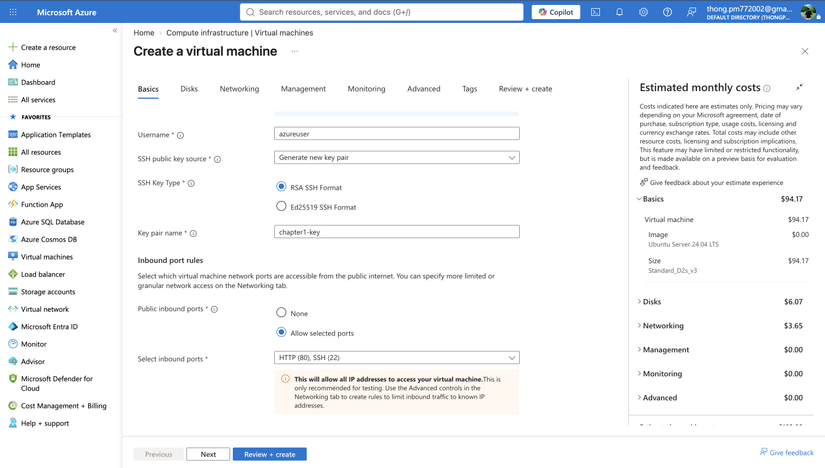Click the Azure SQL Database icon
This screenshot has height=468, width=825.
click(13, 222)
